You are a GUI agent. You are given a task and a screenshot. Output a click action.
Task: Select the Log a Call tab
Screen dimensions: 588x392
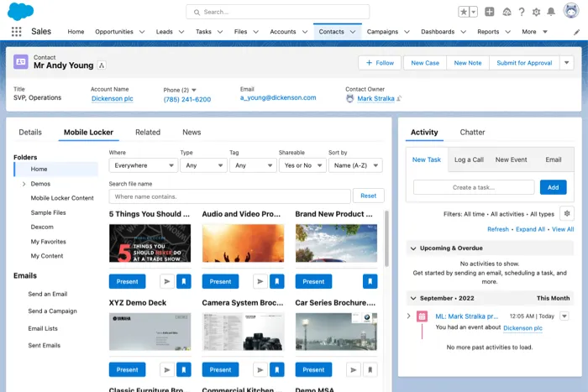pyautogui.click(x=469, y=159)
